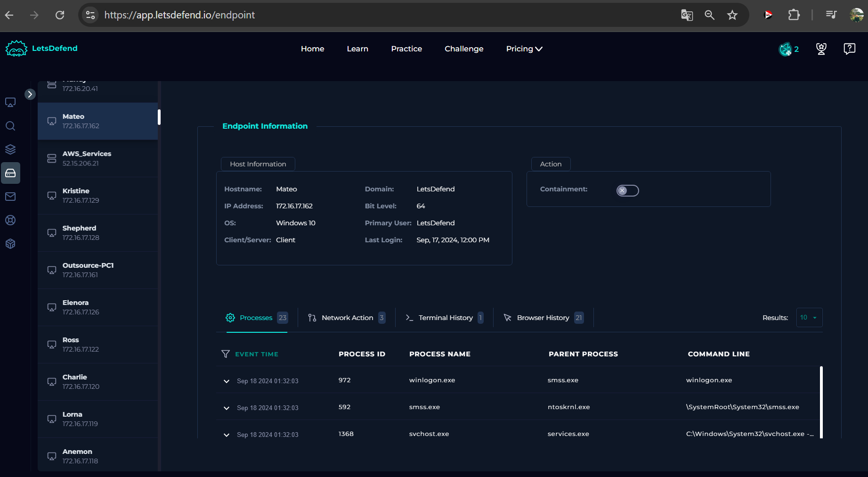
Task: Click the event time filter funnel icon
Action: 226,354
